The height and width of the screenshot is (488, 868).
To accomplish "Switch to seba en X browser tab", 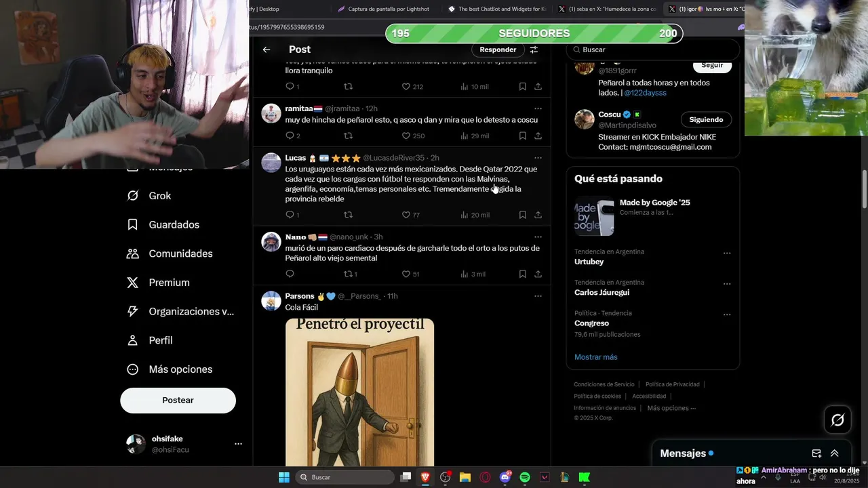I will click(x=607, y=9).
